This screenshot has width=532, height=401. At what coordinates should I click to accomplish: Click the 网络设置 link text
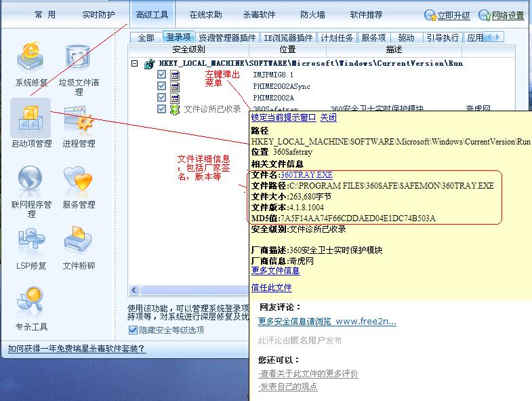pos(508,16)
